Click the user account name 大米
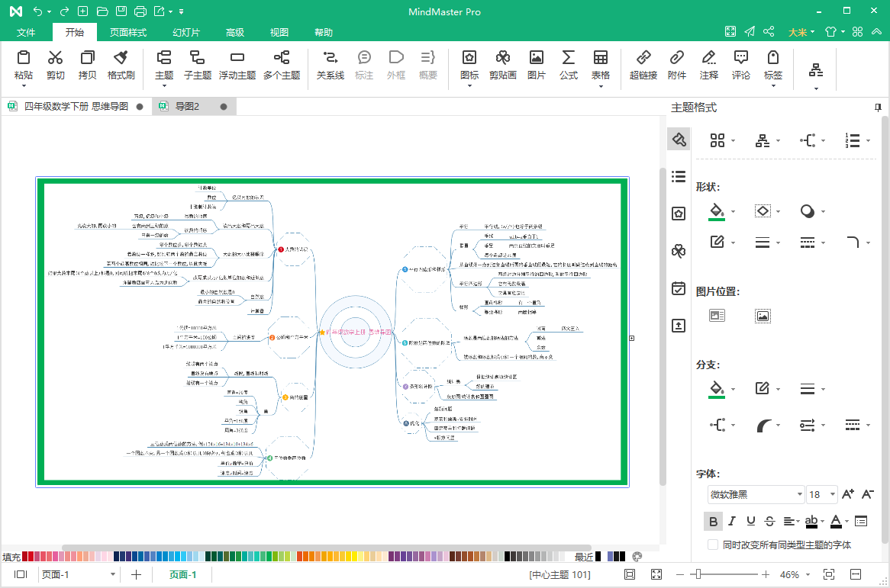This screenshot has height=588, width=890. [x=798, y=32]
